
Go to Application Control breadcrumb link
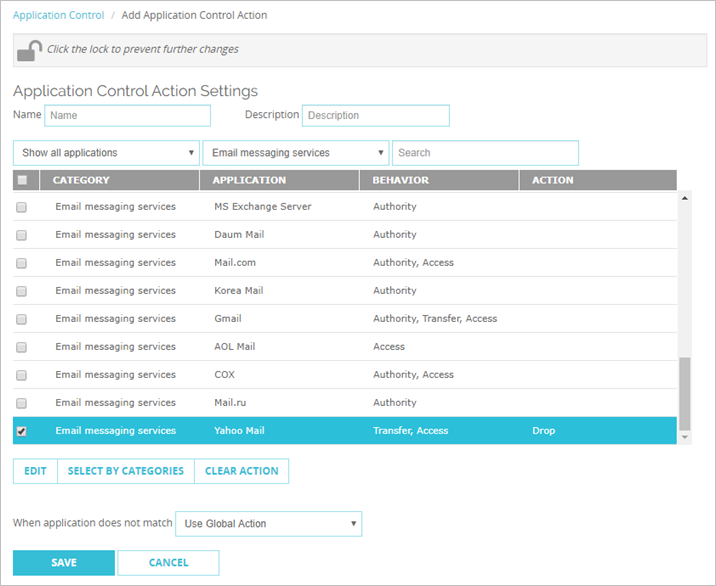click(x=57, y=16)
